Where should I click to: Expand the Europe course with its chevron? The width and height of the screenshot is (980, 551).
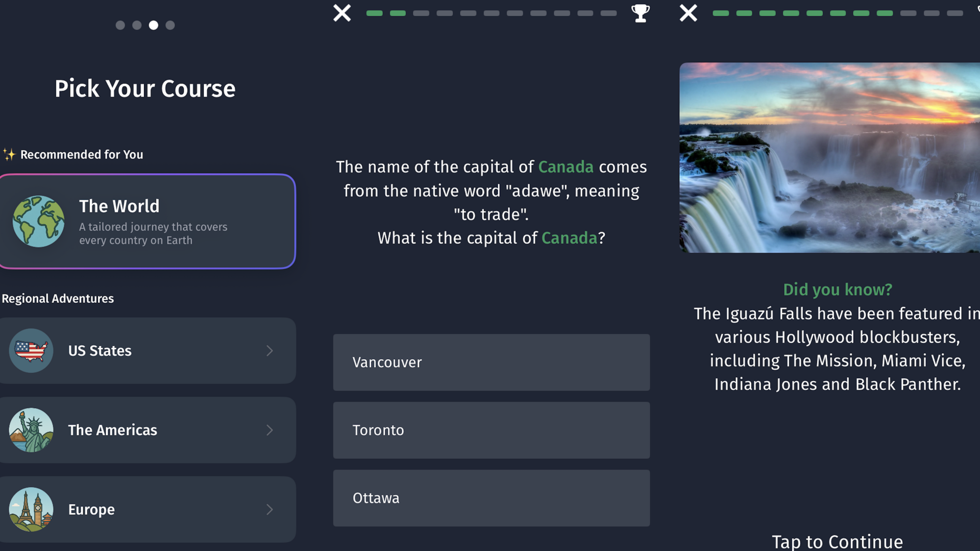point(270,509)
